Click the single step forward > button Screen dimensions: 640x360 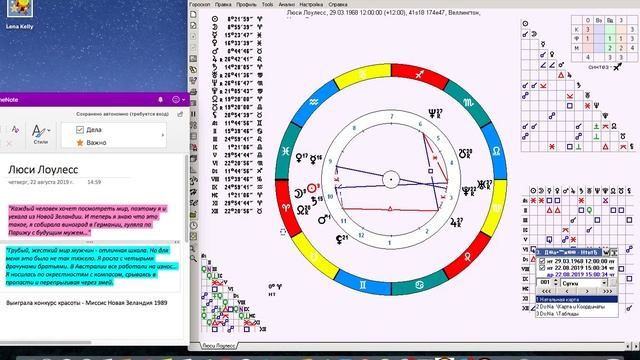coord(587,291)
